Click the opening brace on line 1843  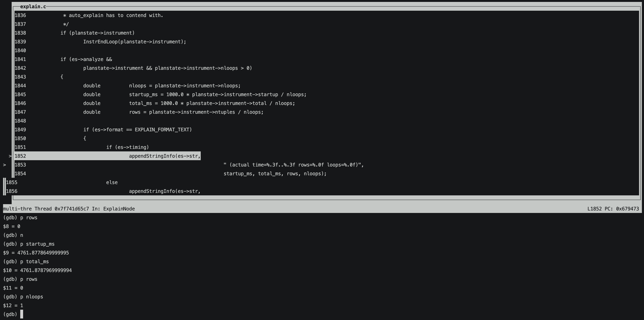(x=62, y=77)
